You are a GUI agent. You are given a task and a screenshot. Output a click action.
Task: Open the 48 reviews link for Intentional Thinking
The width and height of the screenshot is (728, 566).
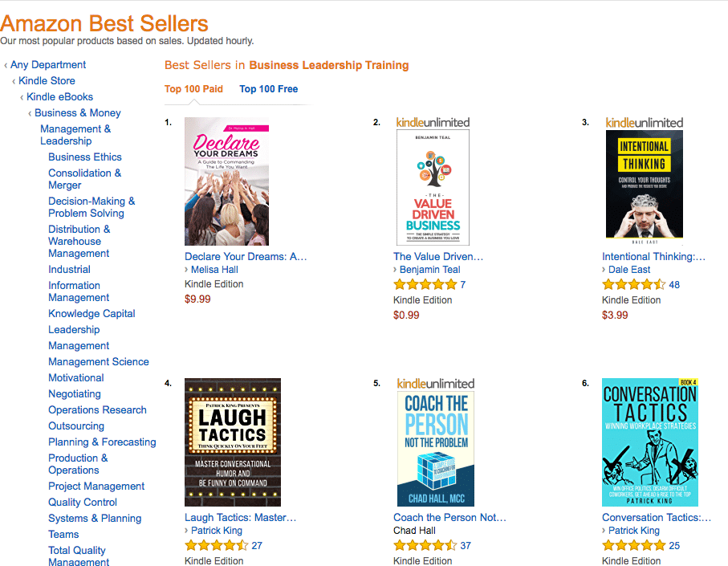coord(674,285)
